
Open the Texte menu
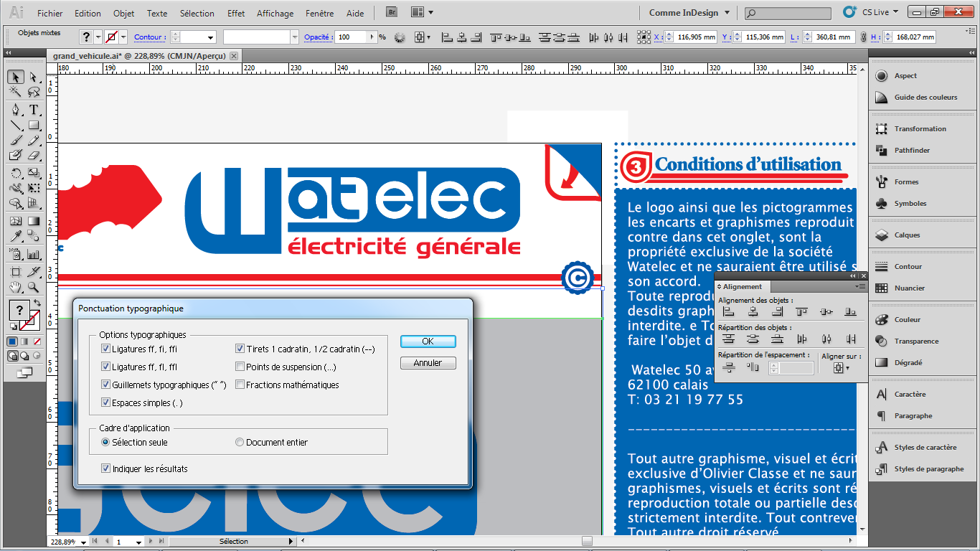(157, 13)
